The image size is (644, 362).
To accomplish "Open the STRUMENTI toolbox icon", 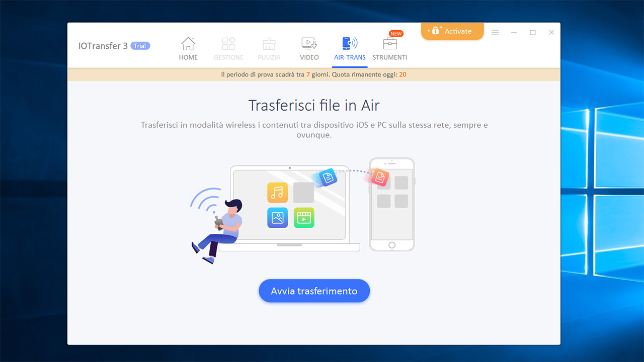I will coord(390,44).
